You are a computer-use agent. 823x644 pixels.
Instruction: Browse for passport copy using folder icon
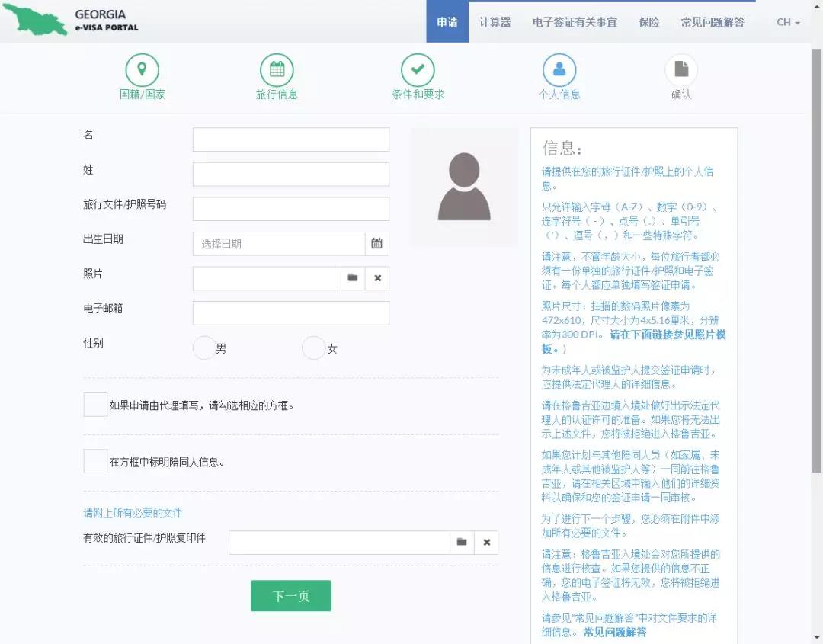pos(462,543)
